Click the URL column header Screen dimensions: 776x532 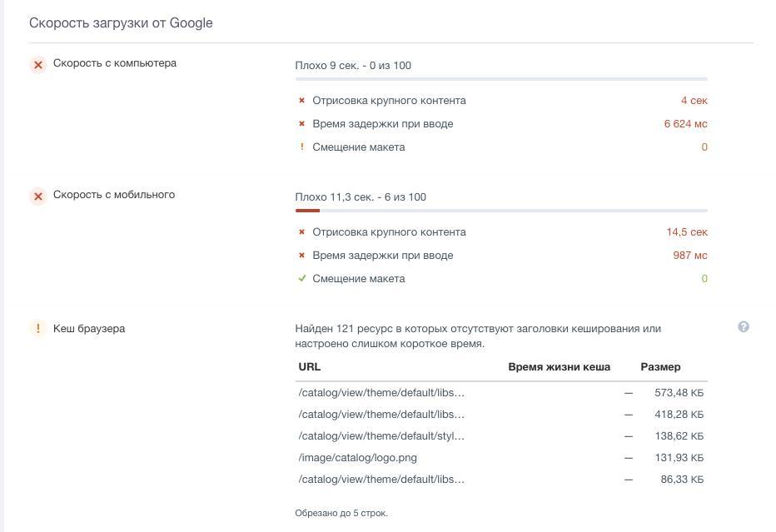[309, 367]
